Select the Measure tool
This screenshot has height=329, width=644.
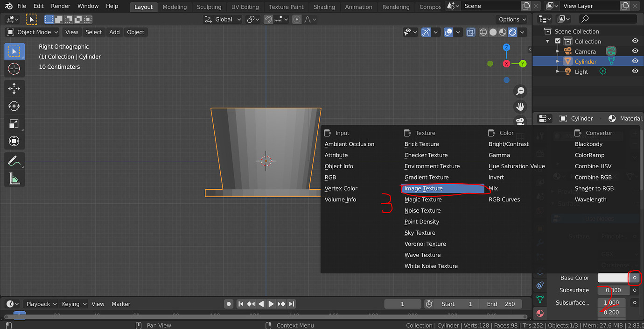14,178
